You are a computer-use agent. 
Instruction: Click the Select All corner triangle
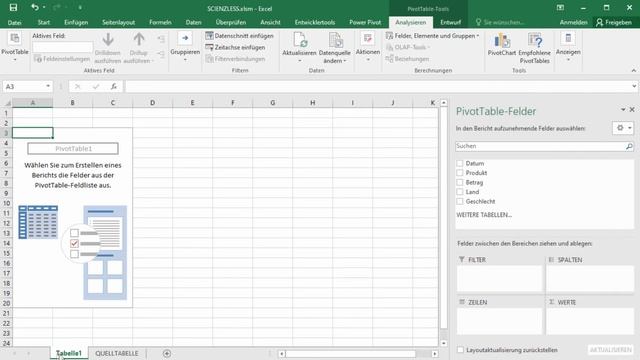point(7,103)
